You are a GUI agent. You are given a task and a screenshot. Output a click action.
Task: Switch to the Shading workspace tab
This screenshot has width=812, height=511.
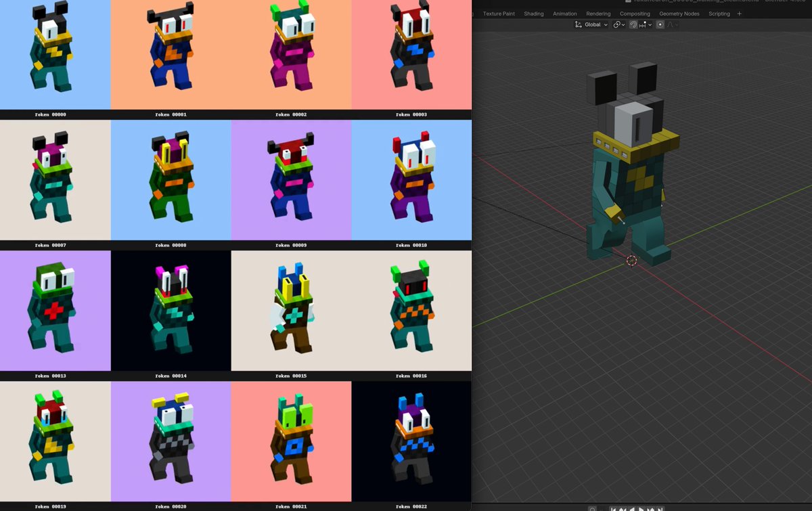[x=534, y=14]
